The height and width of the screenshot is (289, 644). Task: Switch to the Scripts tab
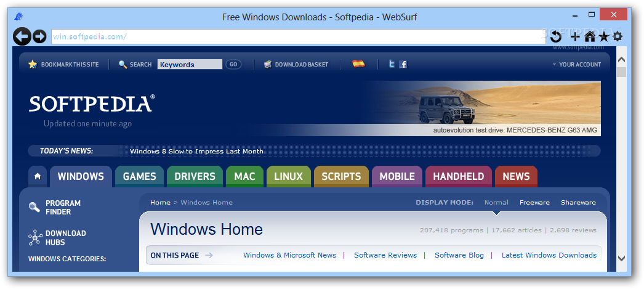[x=341, y=176]
